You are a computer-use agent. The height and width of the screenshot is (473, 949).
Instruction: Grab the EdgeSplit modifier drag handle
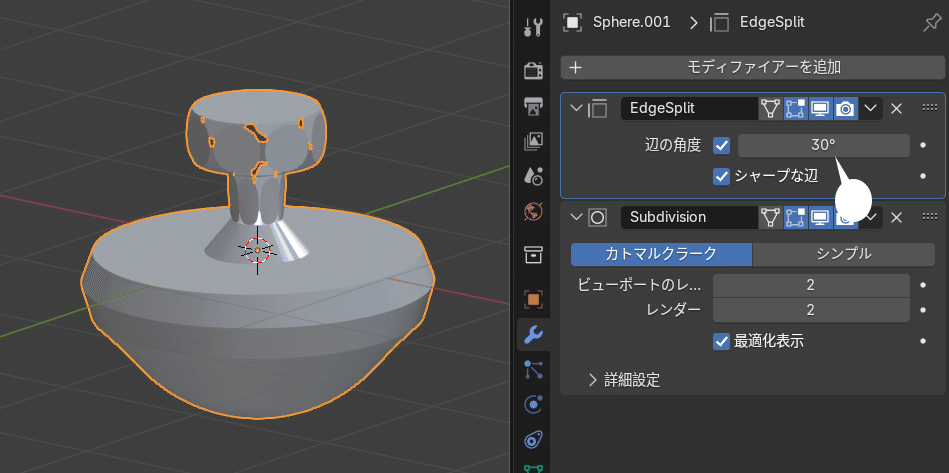(x=930, y=108)
